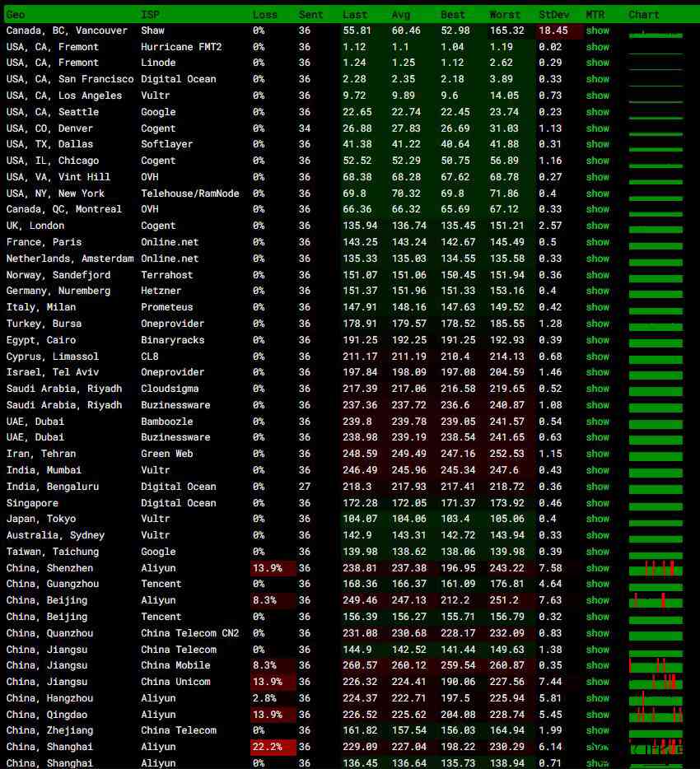The image size is (700, 769).
Task: Open show link for Beijing Tencent row
Action: (598, 617)
